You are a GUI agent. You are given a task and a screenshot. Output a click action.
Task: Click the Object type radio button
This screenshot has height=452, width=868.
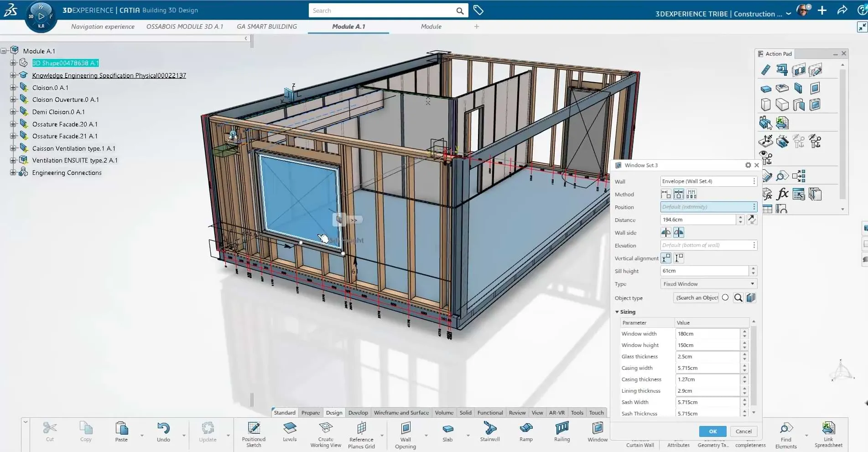coord(725,298)
